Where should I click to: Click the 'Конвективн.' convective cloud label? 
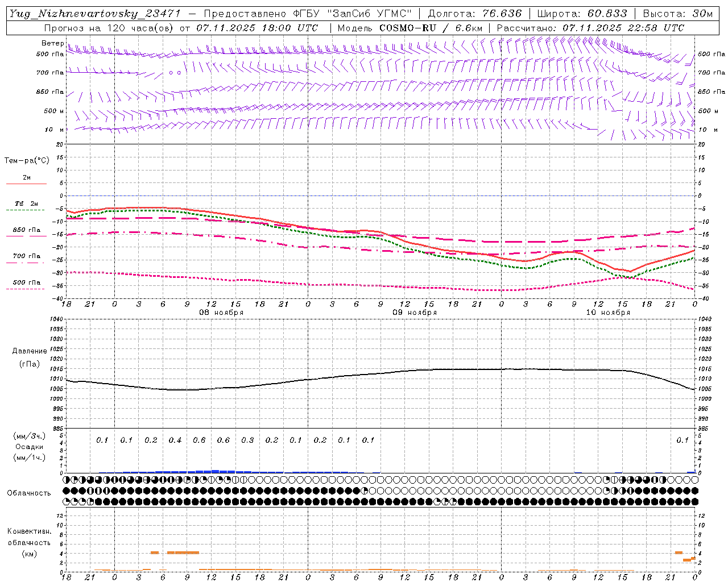(x=29, y=531)
